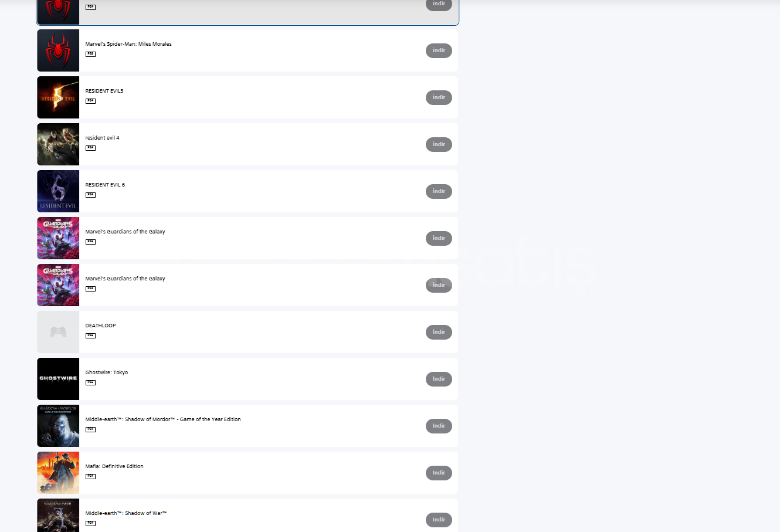Click the platform badge under Miles Morales title

[x=90, y=54]
